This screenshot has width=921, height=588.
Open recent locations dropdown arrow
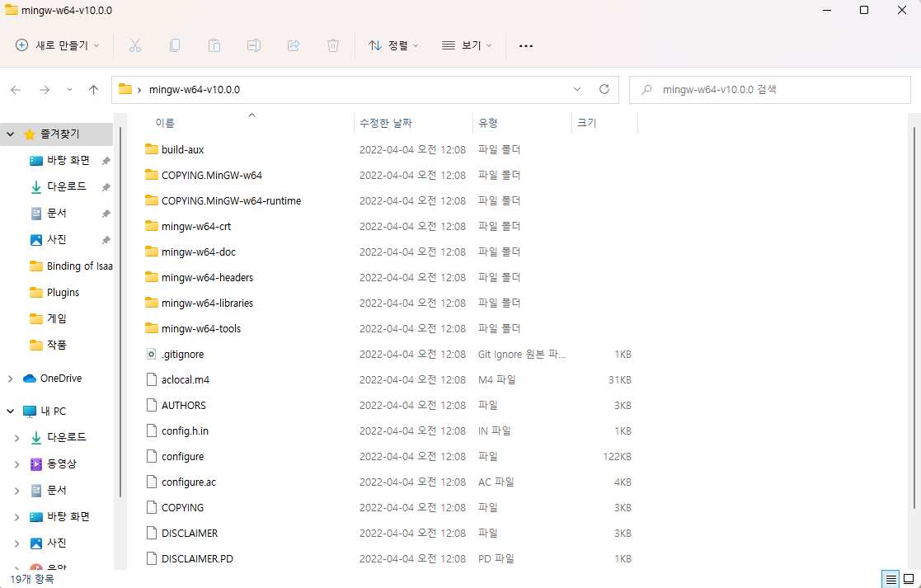[69, 90]
